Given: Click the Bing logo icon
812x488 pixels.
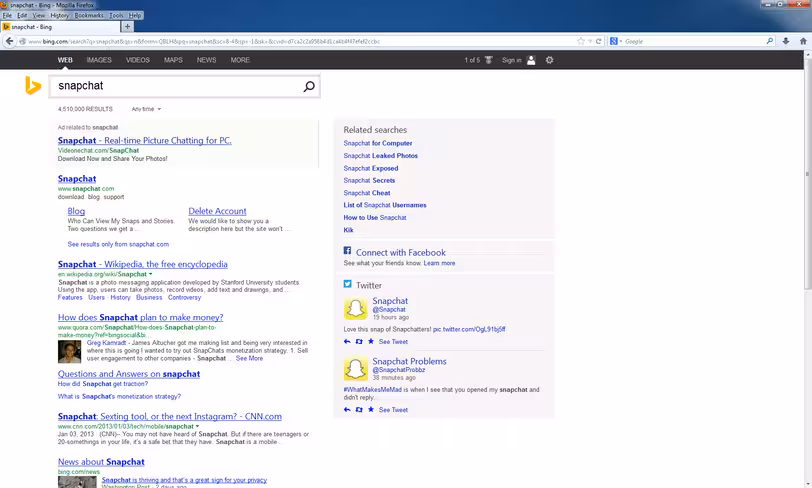Looking at the screenshot, I should click(33, 85).
